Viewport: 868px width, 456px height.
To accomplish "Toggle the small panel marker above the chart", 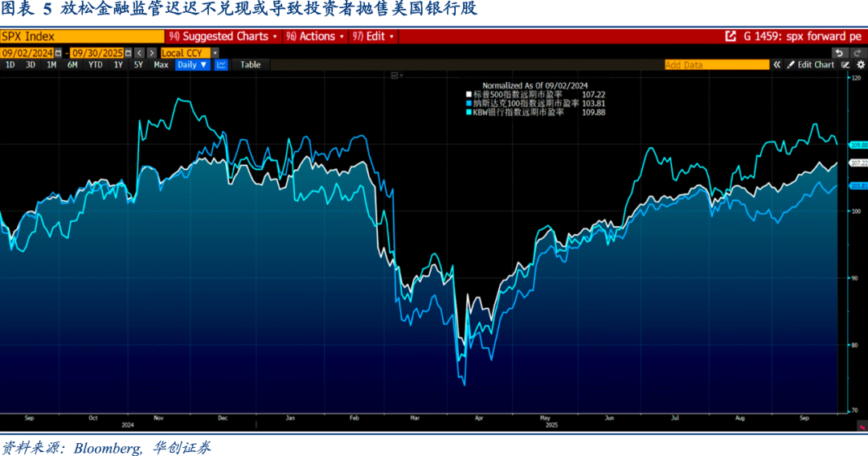I will 396,76.
